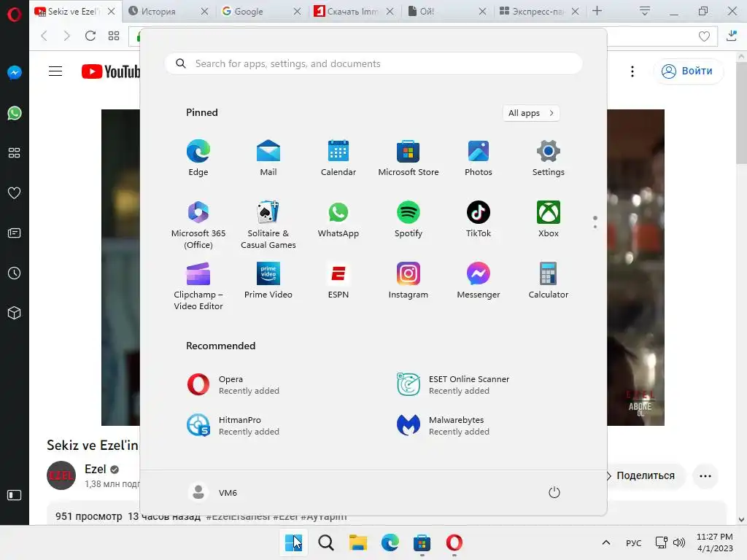Add page to bookmarks heart icon
The image size is (747, 560).
[704, 36]
